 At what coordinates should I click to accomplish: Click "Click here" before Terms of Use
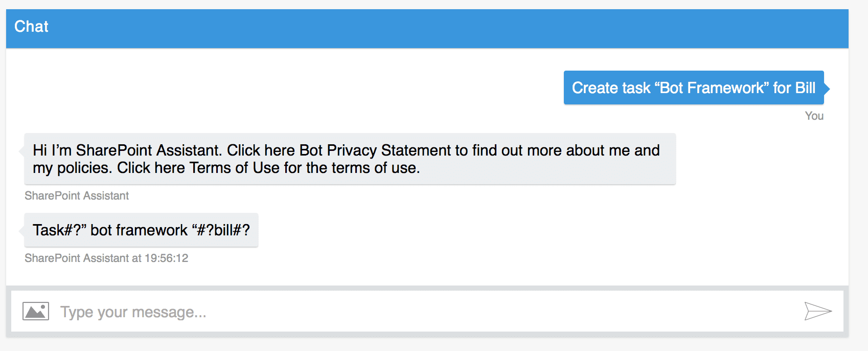click(x=151, y=168)
